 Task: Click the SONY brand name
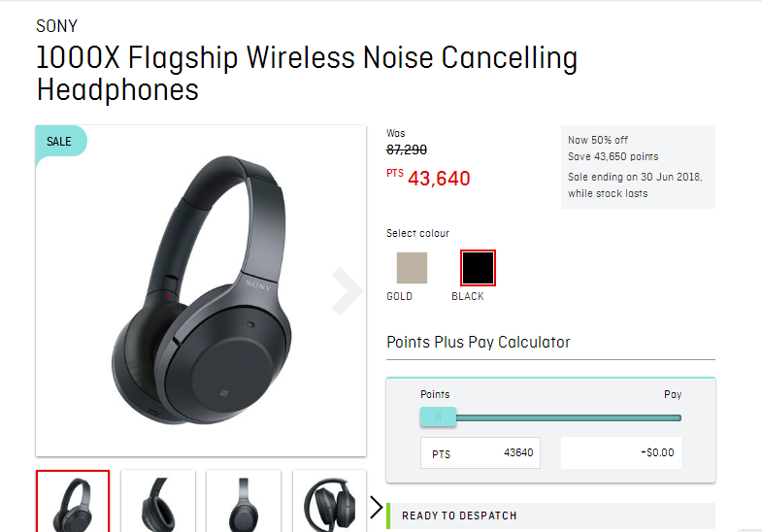point(57,26)
